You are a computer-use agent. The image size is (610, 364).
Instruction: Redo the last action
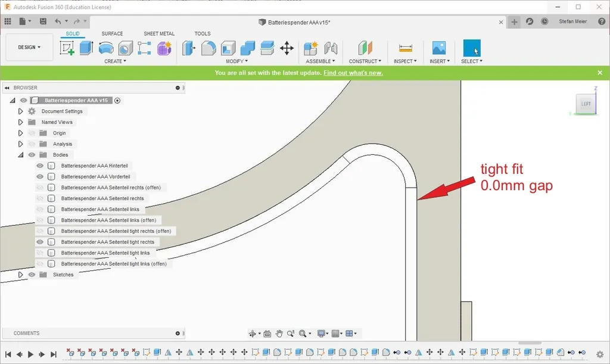[77, 21]
